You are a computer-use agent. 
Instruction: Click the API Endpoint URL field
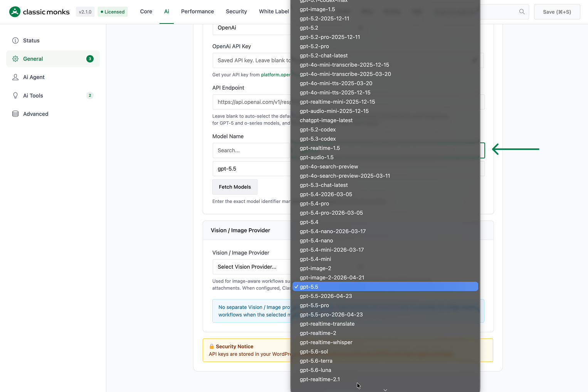(x=251, y=102)
